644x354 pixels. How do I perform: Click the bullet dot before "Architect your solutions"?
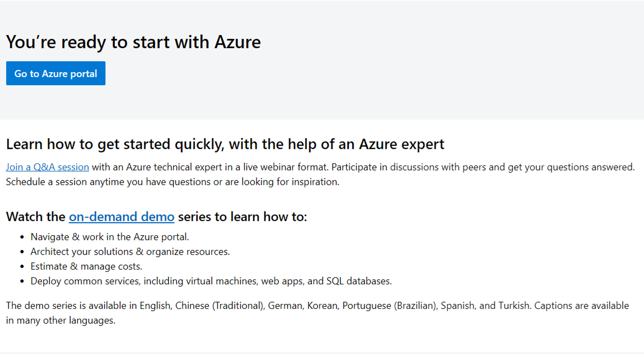pyautogui.click(x=22, y=252)
